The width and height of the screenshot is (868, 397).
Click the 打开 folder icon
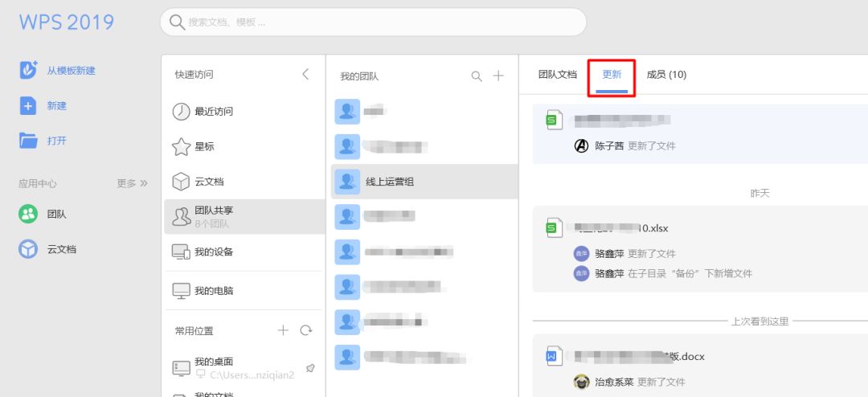[x=28, y=140]
